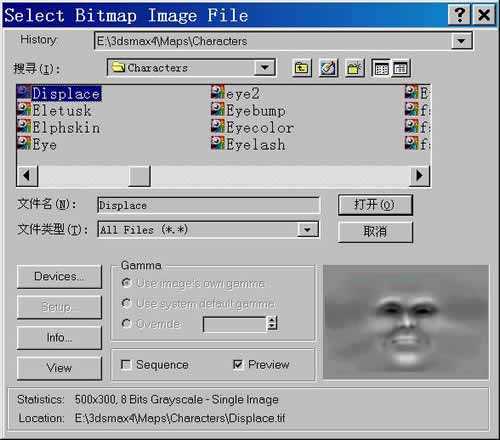The image size is (500, 440).
Task: Select the Override gamma radio
Action: click(x=126, y=323)
